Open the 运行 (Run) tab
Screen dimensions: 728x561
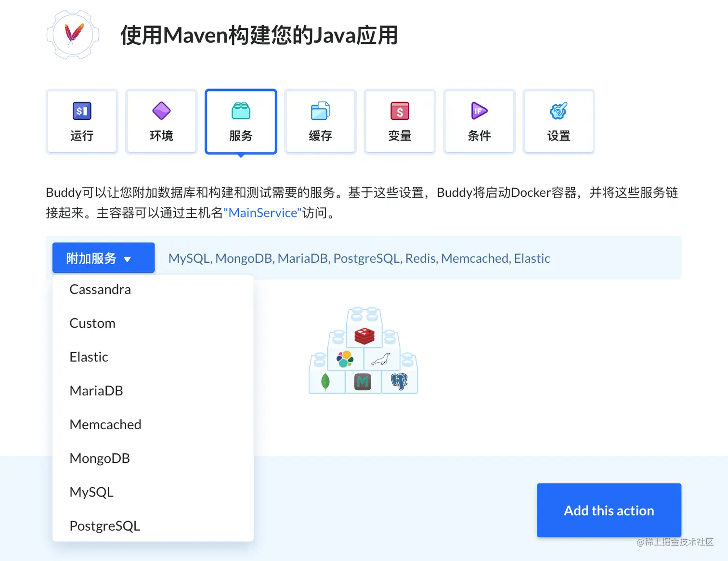pos(82,121)
